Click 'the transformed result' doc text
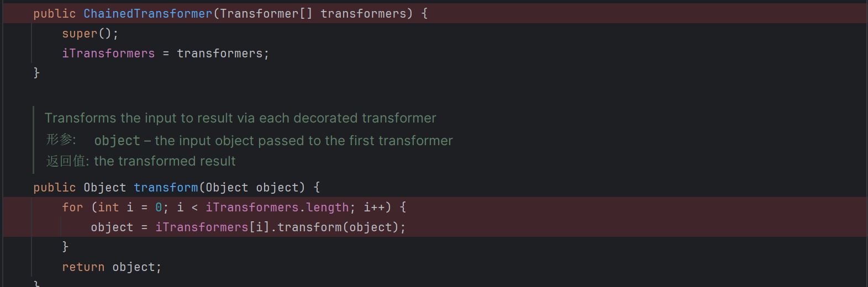Image resolution: width=868 pixels, height=287 pixels. coord(165,161)
